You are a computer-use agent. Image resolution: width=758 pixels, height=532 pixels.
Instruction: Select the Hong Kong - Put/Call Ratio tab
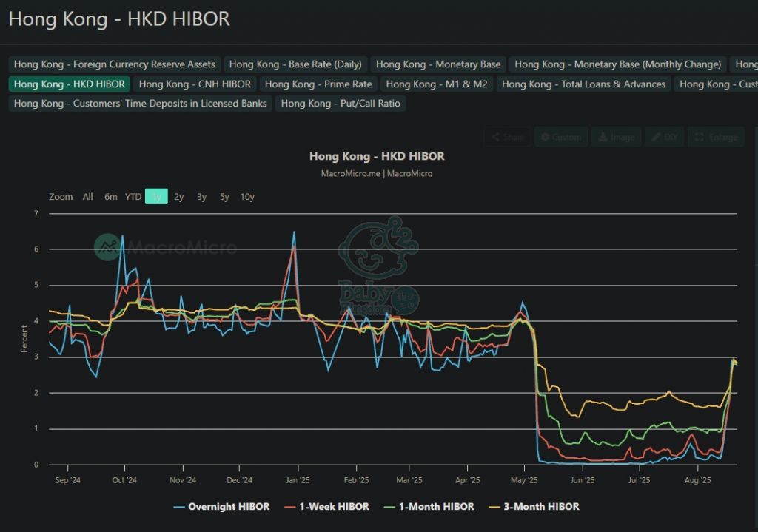341,104
